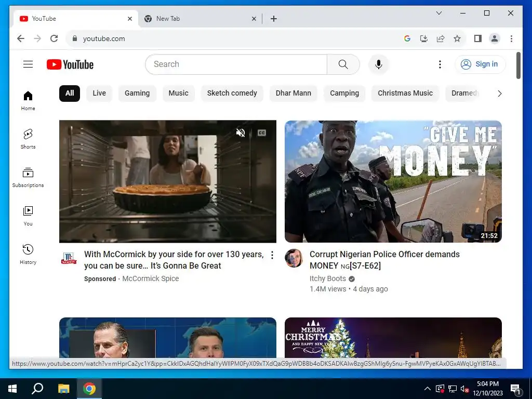Open McCormick Spice advertiser link
This screenshot has width=532, height=399.
click(151, 278)
